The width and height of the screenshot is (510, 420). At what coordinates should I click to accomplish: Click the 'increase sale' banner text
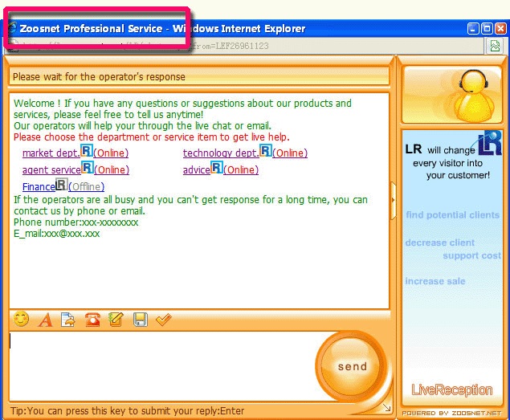point(435,281)
